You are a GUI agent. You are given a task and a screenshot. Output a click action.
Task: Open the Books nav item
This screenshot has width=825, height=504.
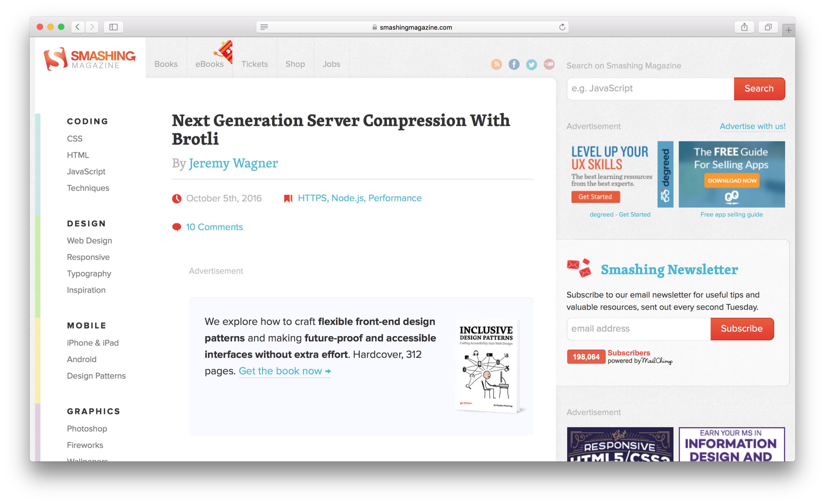[x=166, y=64]
